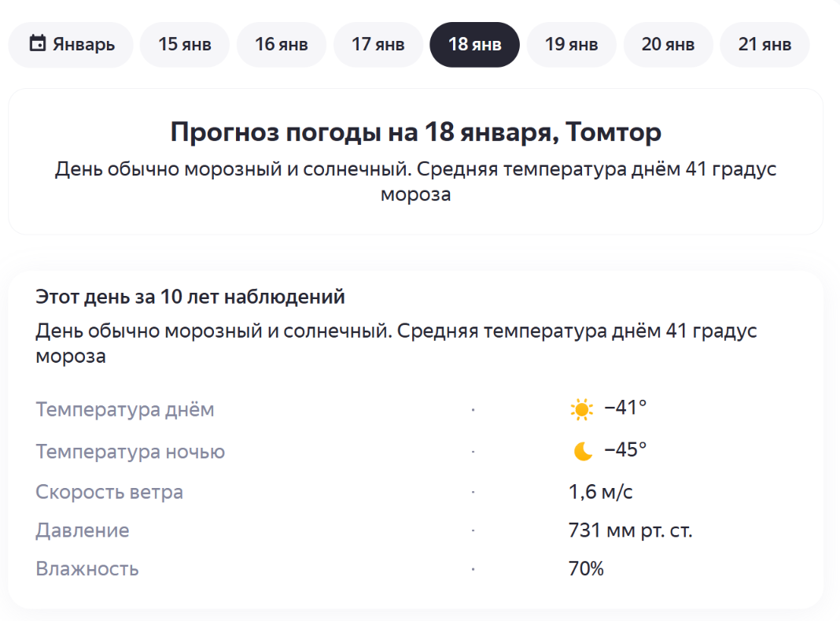840x621 pixels.
Task: Click the active 18 янв tab
Action: click(x=474, y=45)
